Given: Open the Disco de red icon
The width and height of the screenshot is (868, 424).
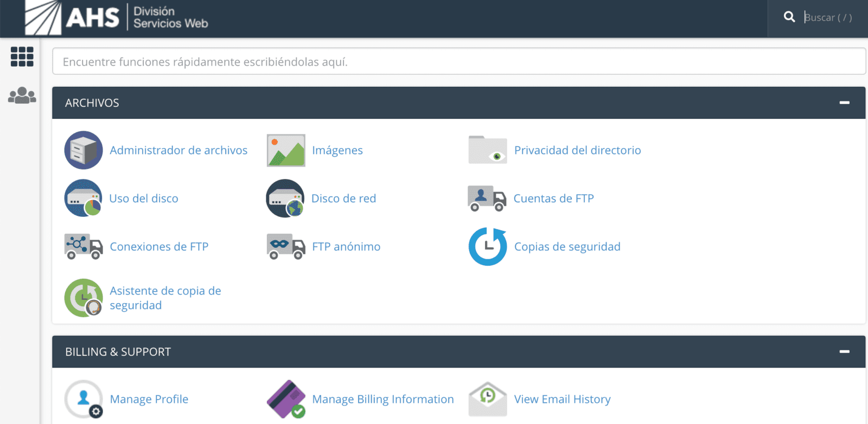Looking at the screenshot, I should click(285, 198).
